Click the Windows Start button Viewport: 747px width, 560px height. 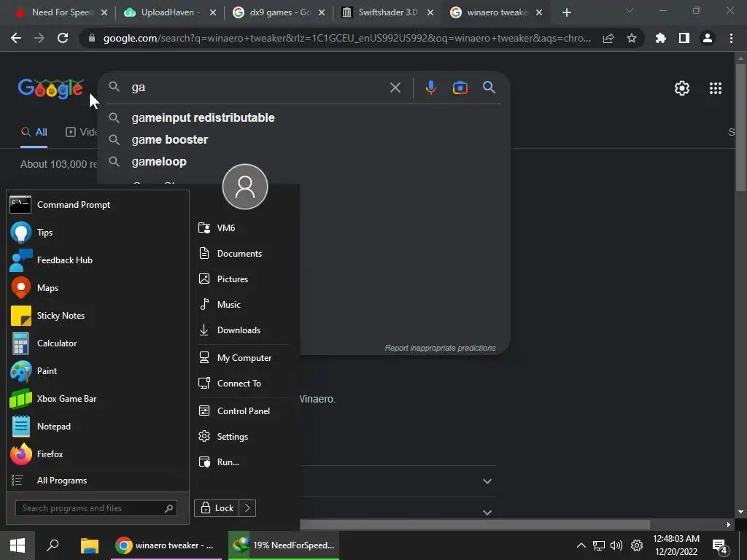click(x=18, y=545)
